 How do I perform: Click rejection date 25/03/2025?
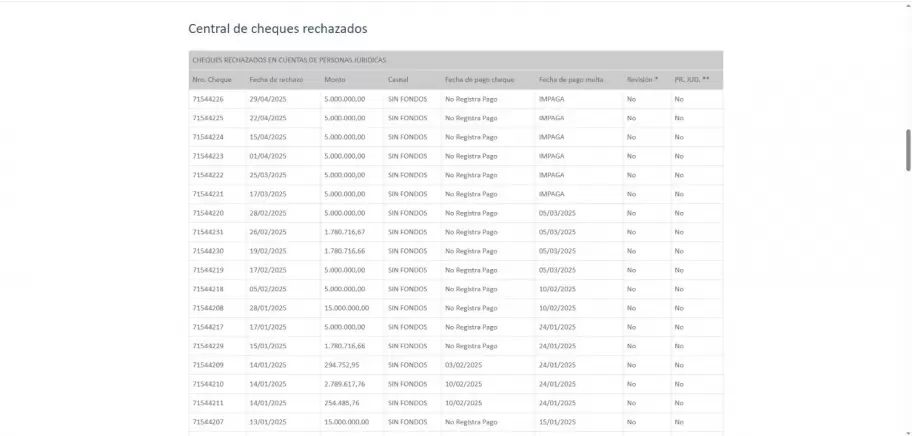coord(268,175)
